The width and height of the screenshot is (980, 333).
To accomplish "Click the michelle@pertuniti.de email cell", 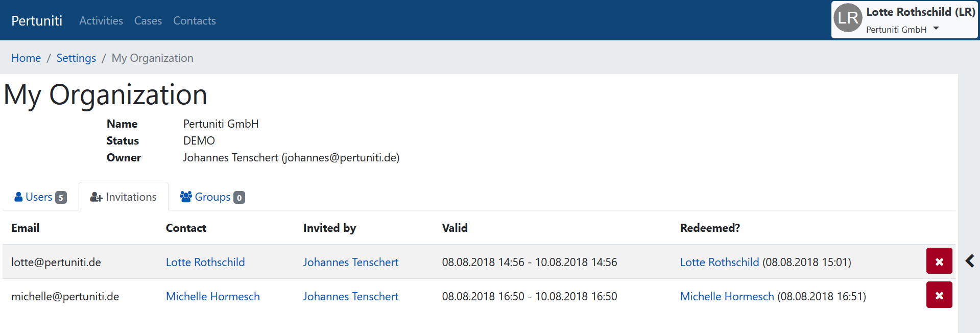I will coord(65,296).
